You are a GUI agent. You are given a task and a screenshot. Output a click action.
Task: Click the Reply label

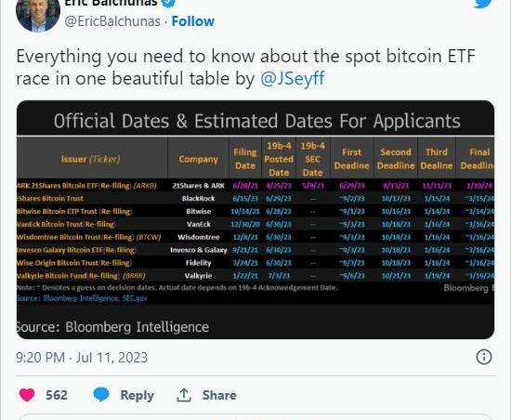point(138,395)
